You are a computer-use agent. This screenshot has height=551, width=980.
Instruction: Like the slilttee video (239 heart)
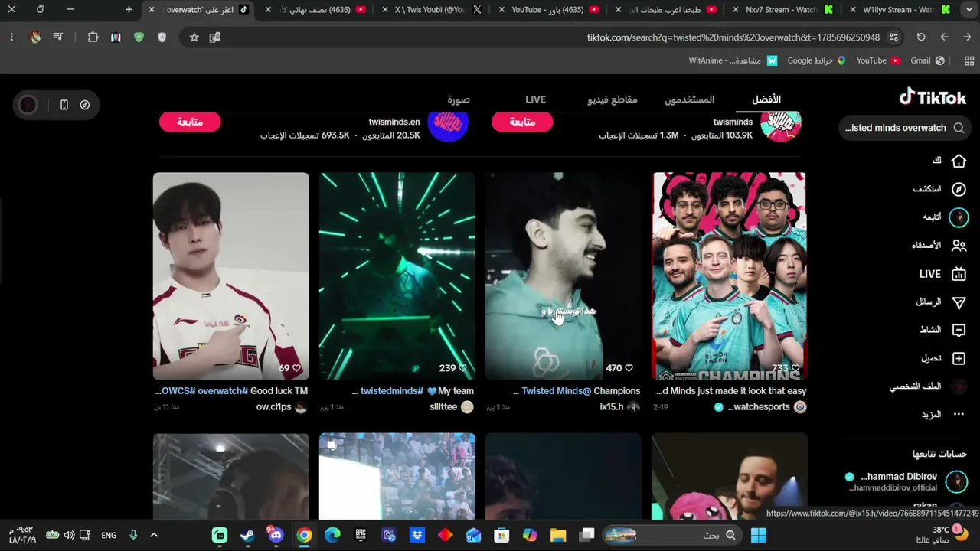463,368
